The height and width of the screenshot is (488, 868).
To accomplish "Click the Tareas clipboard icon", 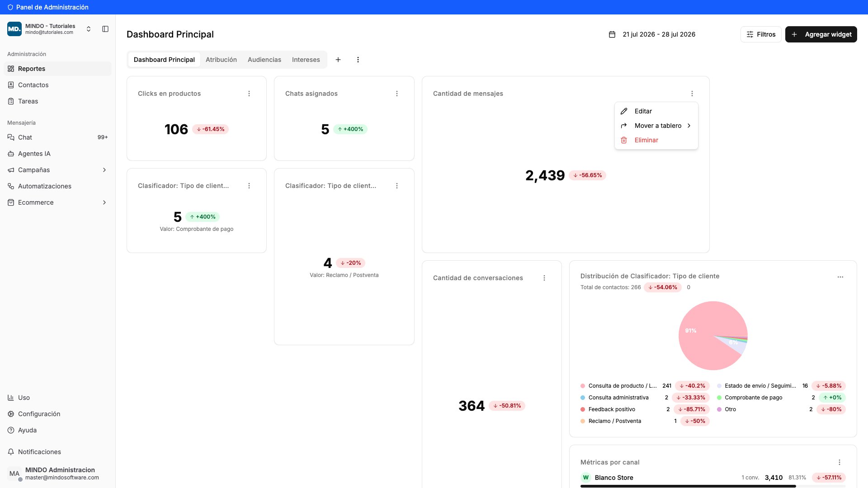I will [11, 101].
